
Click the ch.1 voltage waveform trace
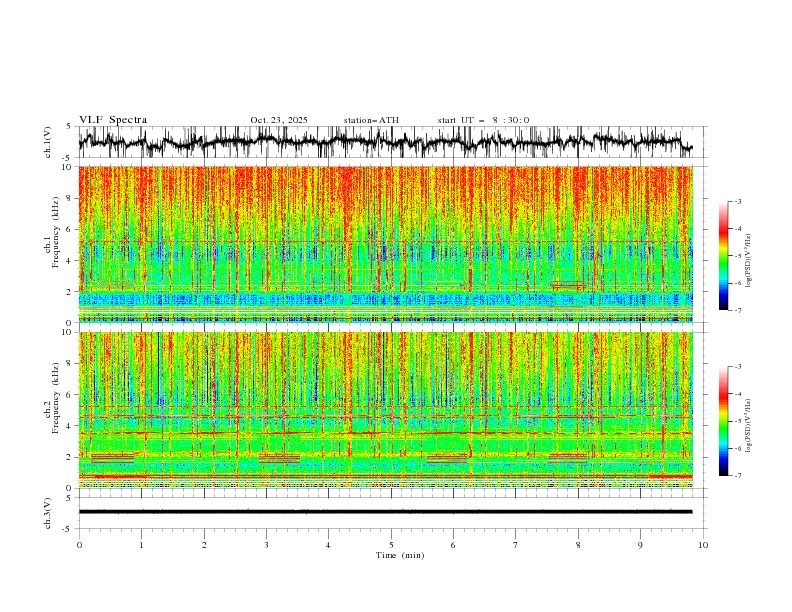[x=385, y=142]
